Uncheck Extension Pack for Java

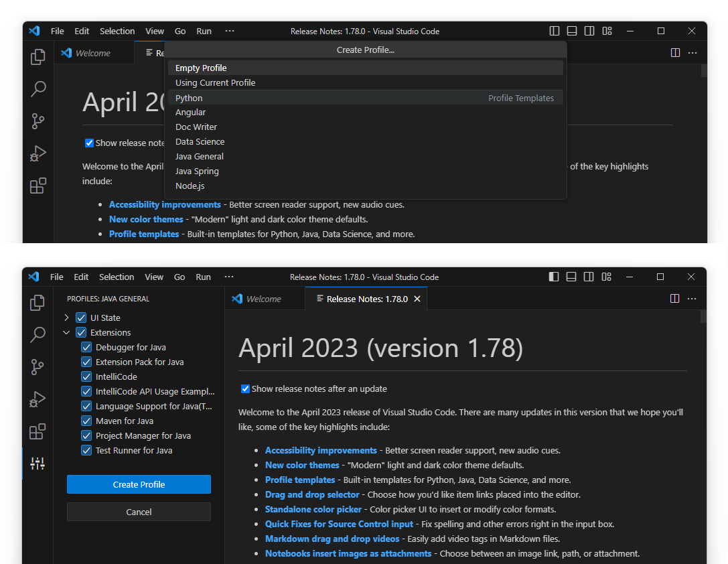pyautogui.click(x=86, y=362)
